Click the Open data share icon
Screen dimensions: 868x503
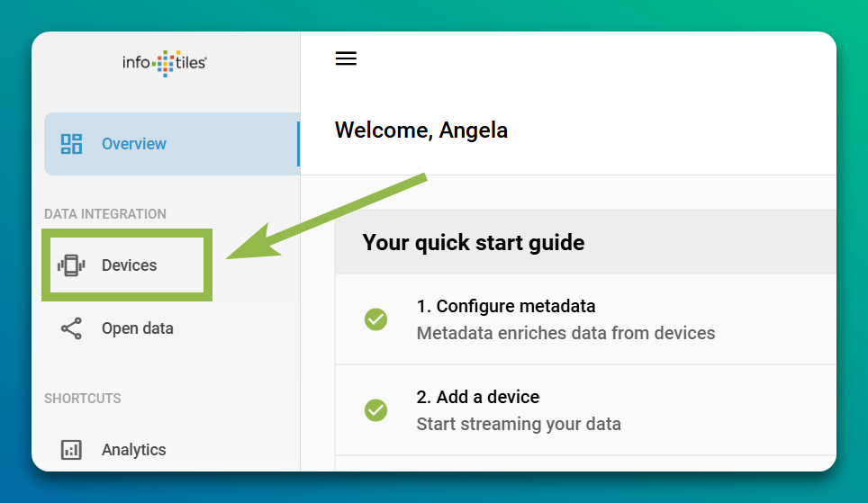(71, 328)
